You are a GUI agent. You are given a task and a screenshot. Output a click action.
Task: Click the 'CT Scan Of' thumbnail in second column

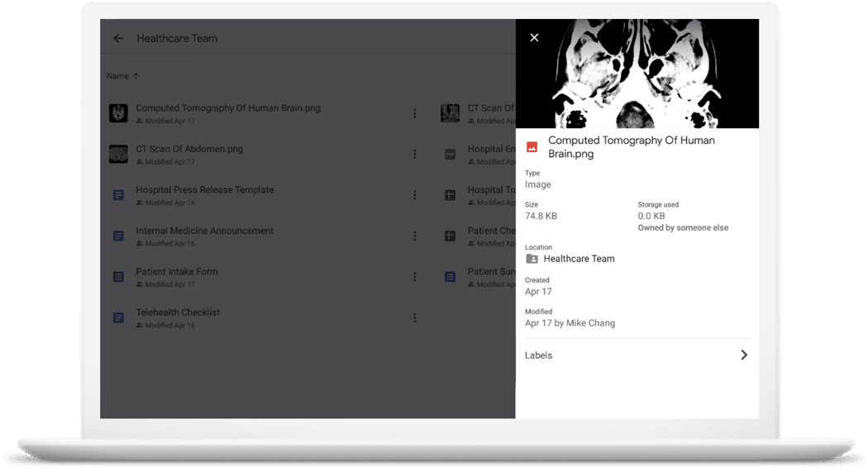point(450,113)
